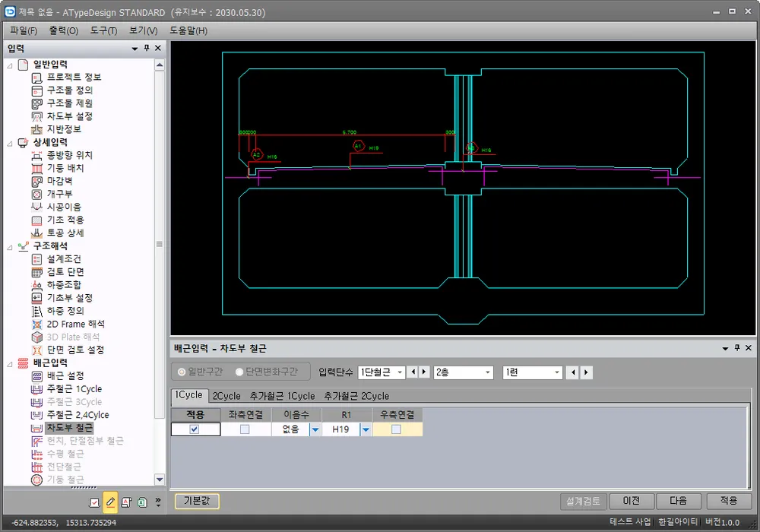Select the 검토 단면 icon
Screen dimensions: 760x532
pos(36,272)
